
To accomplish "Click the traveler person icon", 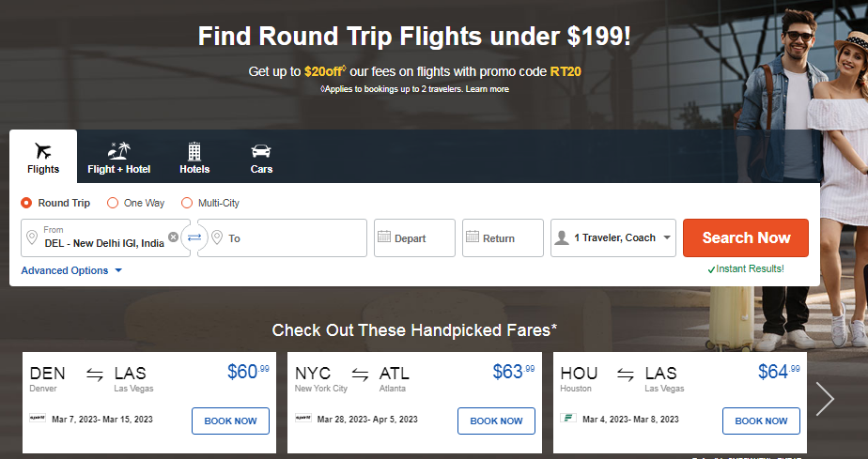I will [x=561, y=238].
